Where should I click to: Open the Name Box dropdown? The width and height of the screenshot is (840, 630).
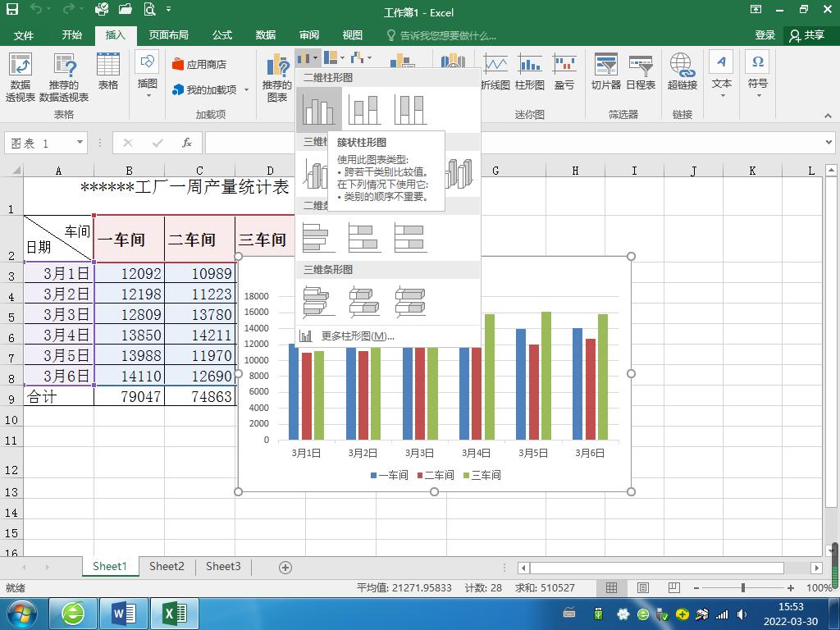[x=78, y=143]
